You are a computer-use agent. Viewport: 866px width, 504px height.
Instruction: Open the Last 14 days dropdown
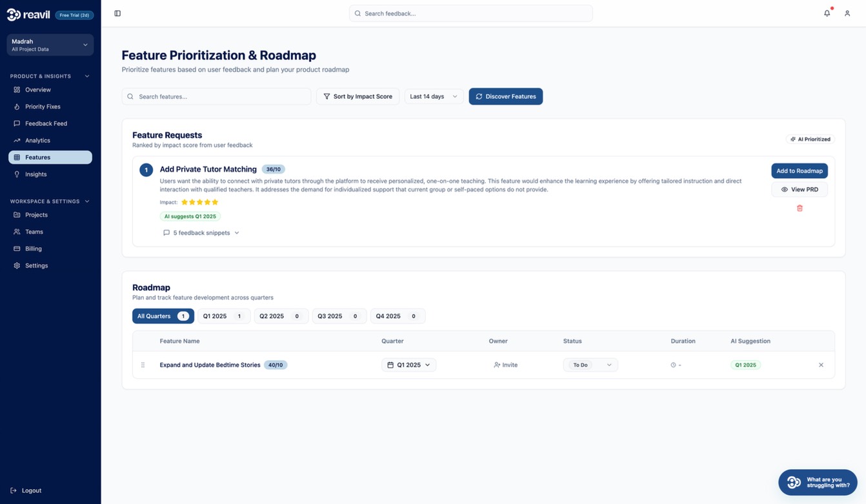click(x=434, y=96)
